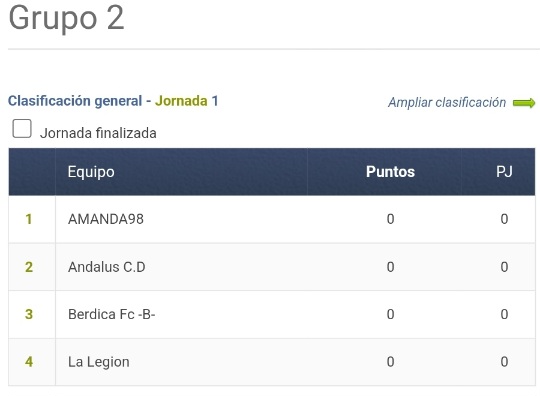Open the Ampliar clasificación link

tap(447, 102)
